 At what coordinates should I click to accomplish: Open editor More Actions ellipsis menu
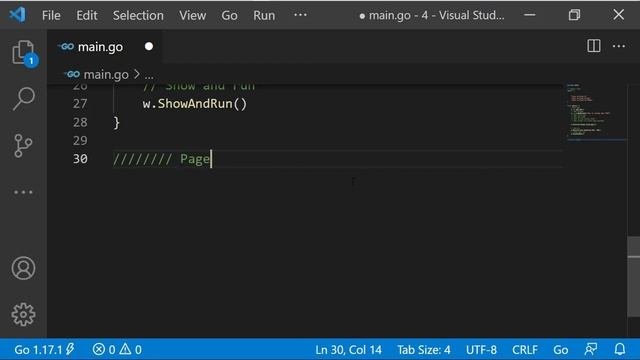(x=619, y=46)
